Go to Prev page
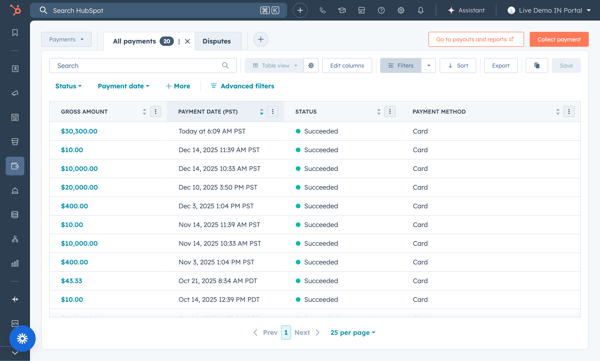Image resolution: width=600 pixels, height=361 pixels. click(x=265, y=332)
